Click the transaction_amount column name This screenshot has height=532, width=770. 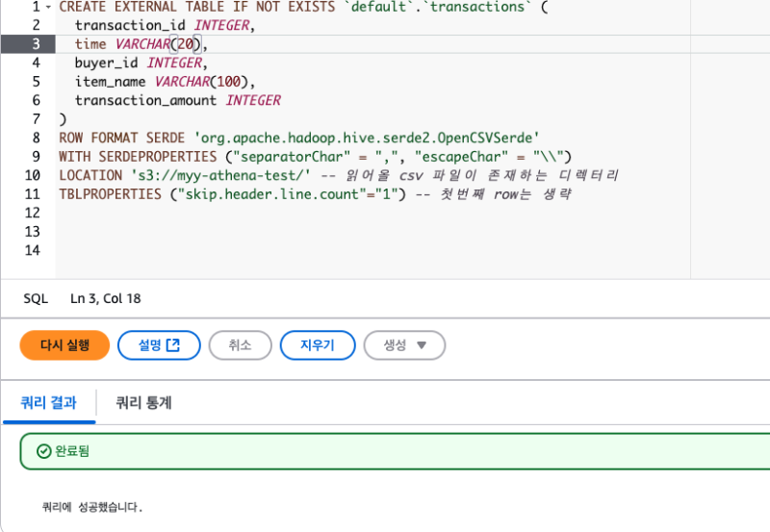[146, 100]
